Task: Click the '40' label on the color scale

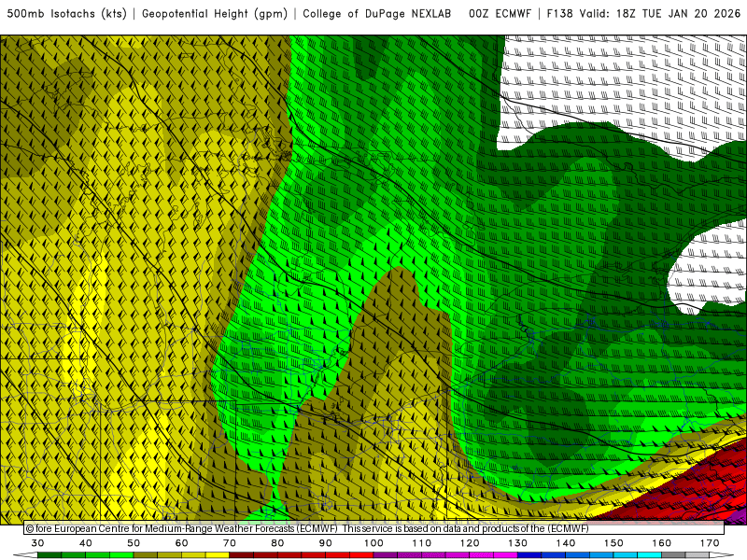Action: click(x=86, y=543)
